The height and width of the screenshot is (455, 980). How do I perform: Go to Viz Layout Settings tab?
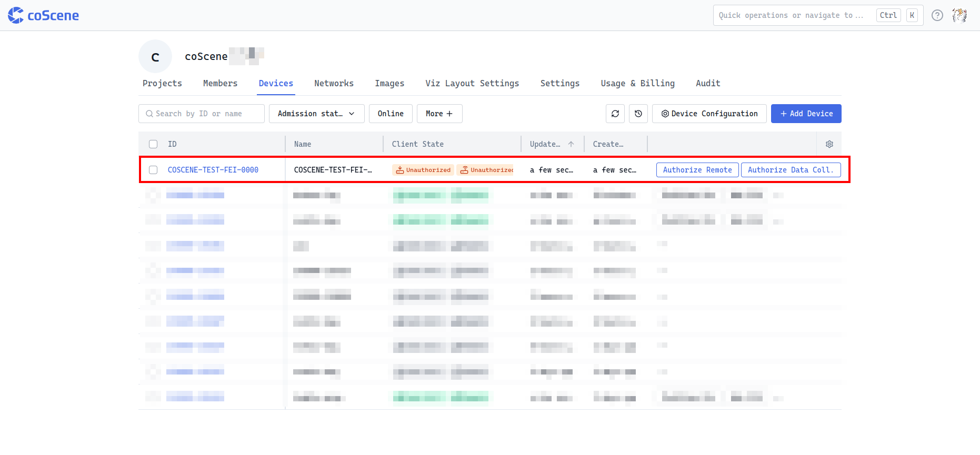tap(472, 83)
